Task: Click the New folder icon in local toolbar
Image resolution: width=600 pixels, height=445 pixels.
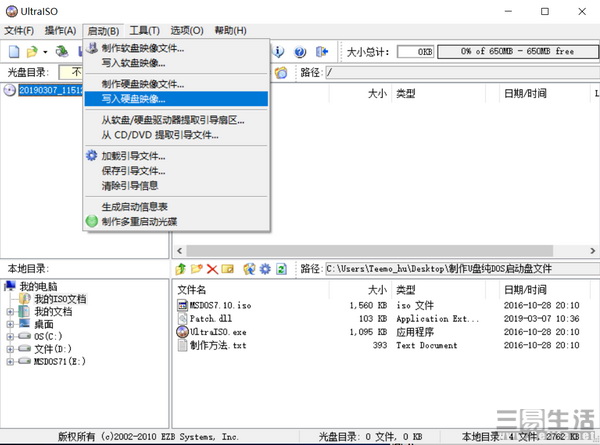Action: 197,269
